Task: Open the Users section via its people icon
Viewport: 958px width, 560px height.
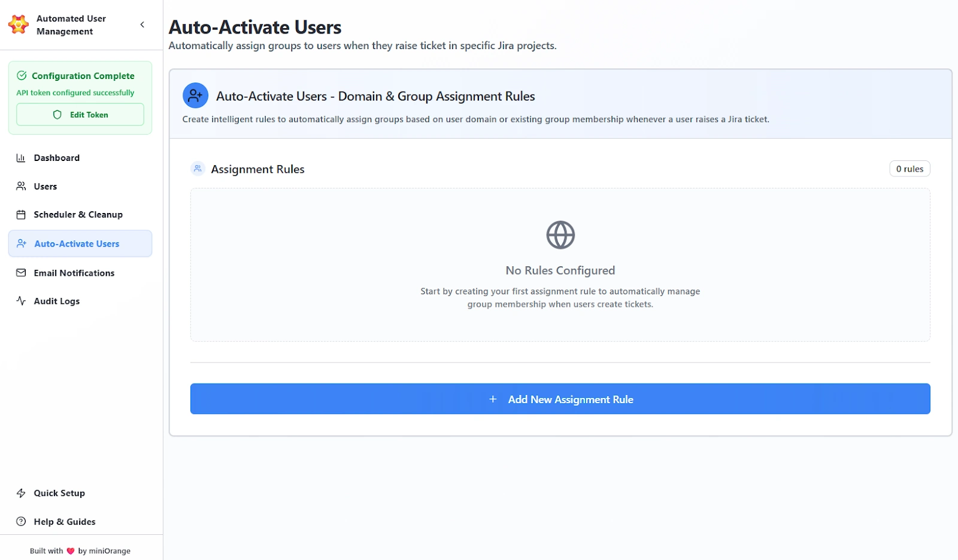Action: (x=20, y=186)
